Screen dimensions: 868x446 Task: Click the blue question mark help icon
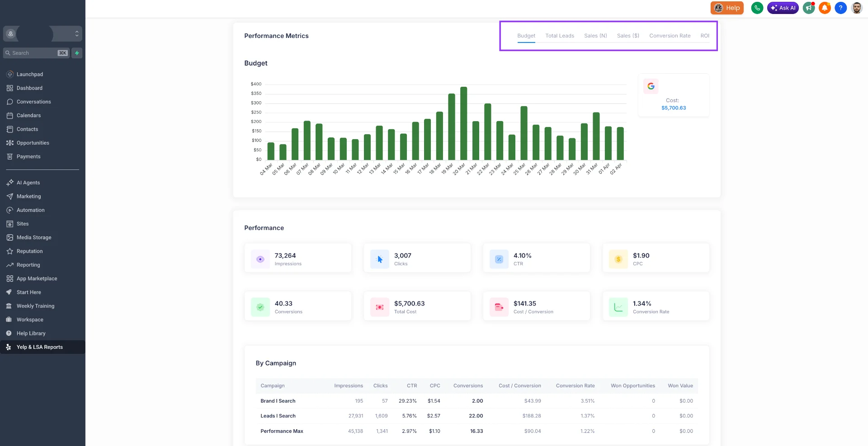tap(841, 8)
